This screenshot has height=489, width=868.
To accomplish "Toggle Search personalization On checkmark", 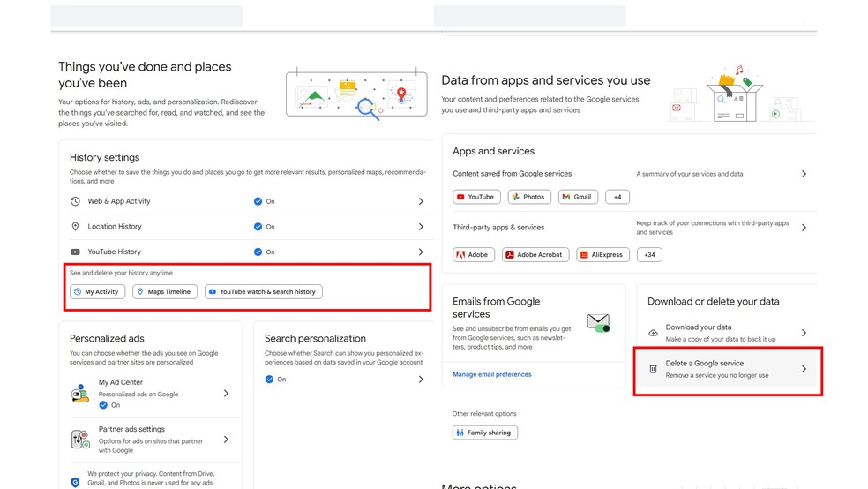I will (x=270, y=380).
